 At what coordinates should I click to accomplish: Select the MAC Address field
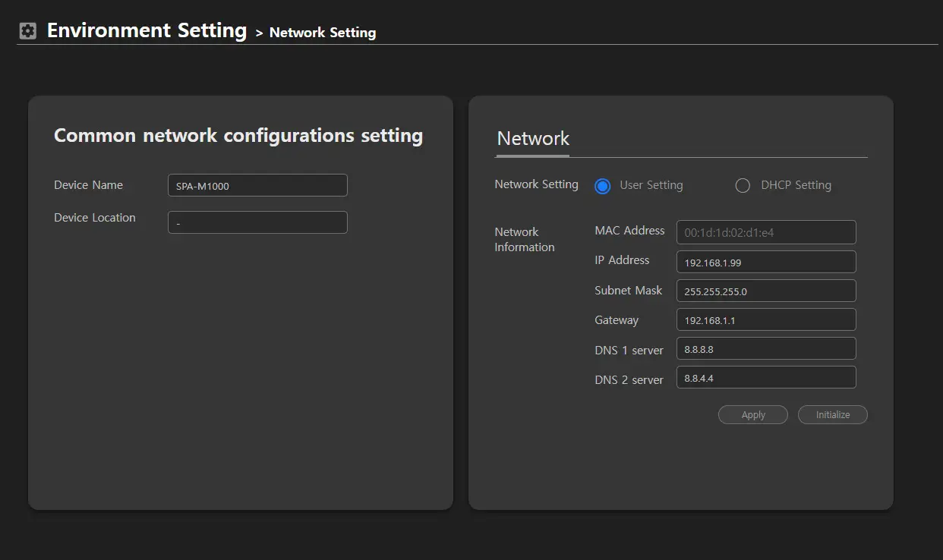766,232
